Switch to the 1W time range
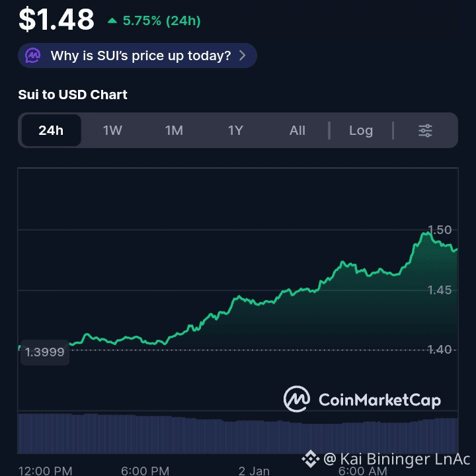The width and height of the screenshot is (476, 476). coord(112,130)
